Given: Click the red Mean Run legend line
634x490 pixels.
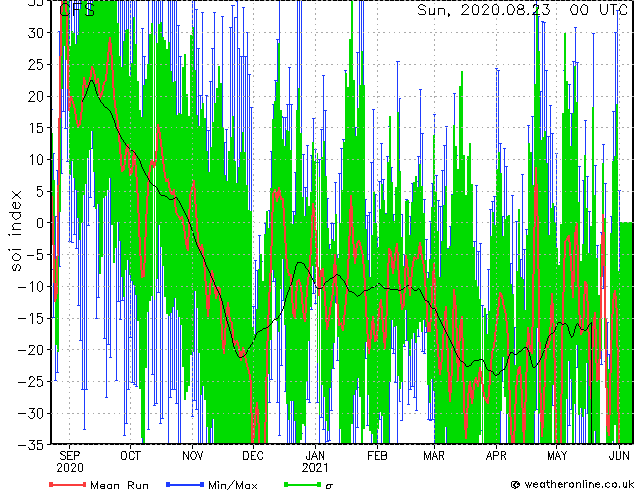Looking at the screenshot, I should pyautogui.click(x=68, y=484).
